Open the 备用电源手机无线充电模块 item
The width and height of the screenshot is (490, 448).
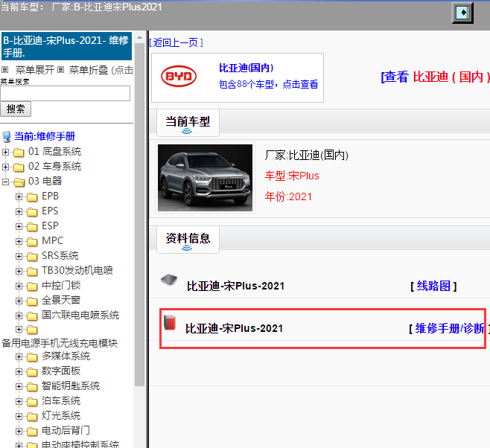[60, 343]
